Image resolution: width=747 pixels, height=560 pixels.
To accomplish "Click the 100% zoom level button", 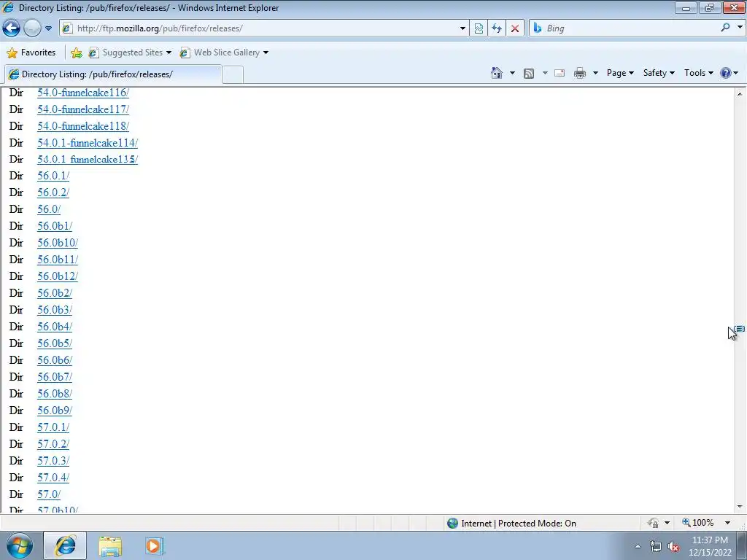I will click(698, 523).
